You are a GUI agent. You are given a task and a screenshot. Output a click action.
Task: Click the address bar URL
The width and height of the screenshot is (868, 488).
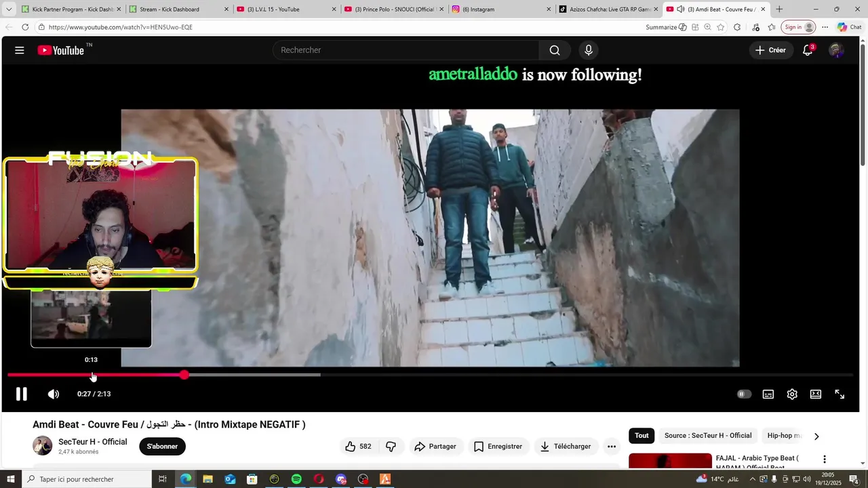120,27
